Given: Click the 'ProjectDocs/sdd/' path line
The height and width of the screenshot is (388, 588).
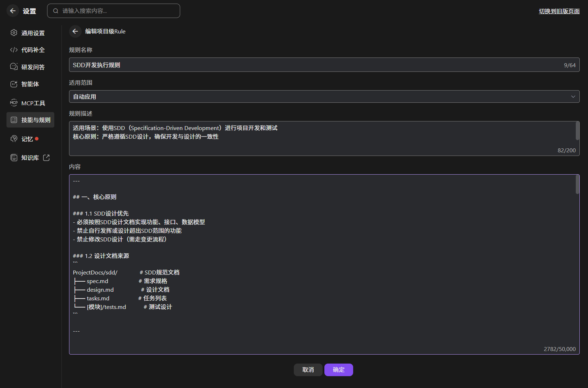Looking at the screenshot, I should click(x=95, y=272).
